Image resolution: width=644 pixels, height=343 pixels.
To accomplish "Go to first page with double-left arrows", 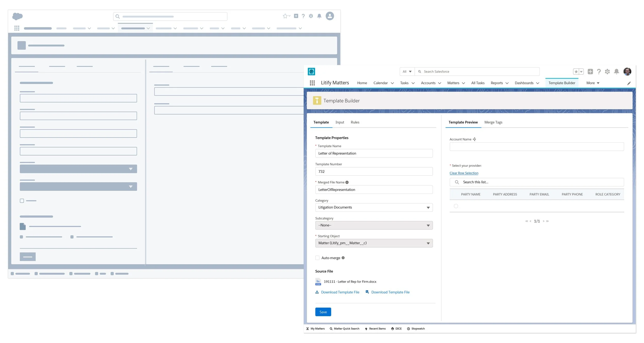I will 527,221.
